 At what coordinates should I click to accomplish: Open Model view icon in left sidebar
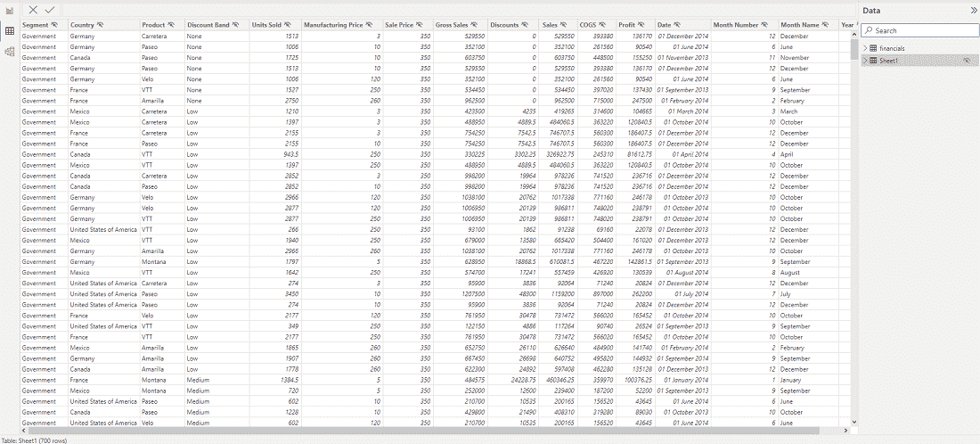tap(10, 52)
